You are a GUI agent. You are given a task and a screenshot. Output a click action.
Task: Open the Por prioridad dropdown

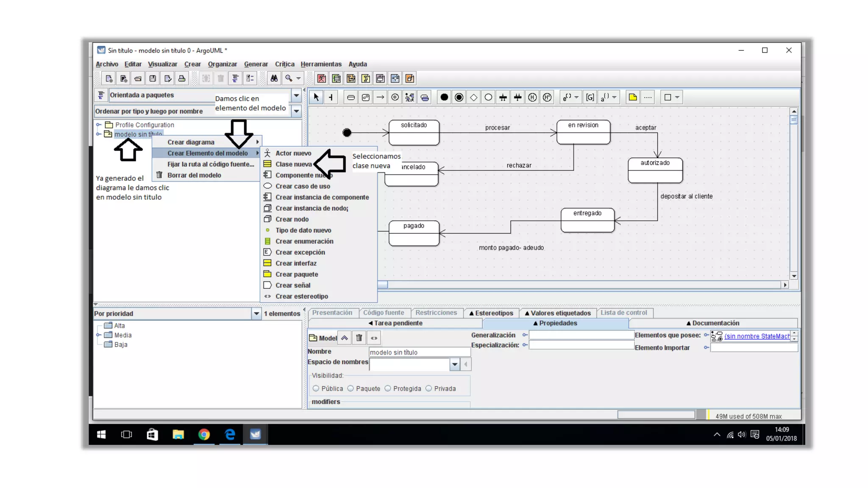click(256, 314)
